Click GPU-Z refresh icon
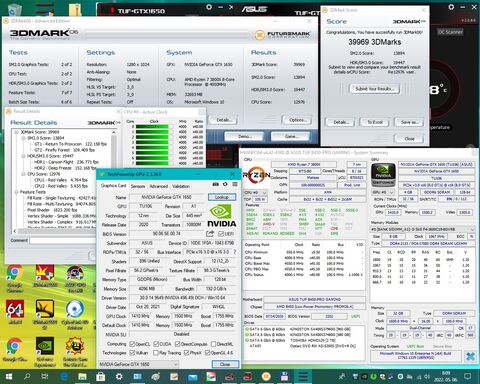480x384 pixels. click(x=225, y=184)
